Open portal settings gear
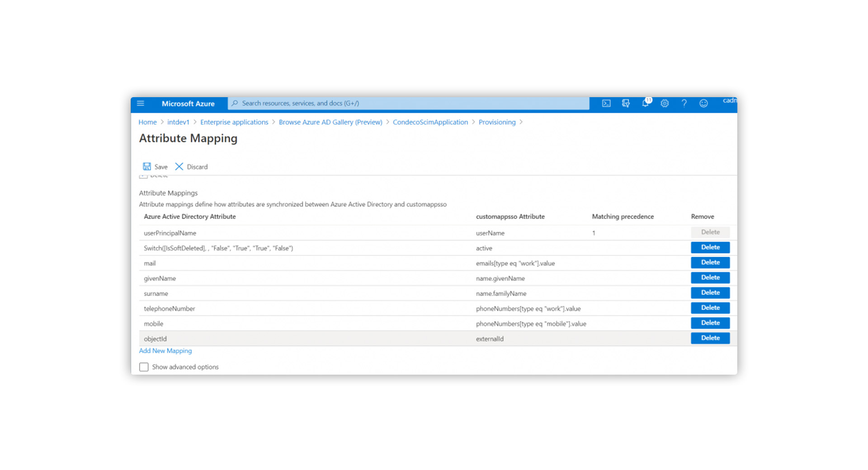 click(665, 103)
